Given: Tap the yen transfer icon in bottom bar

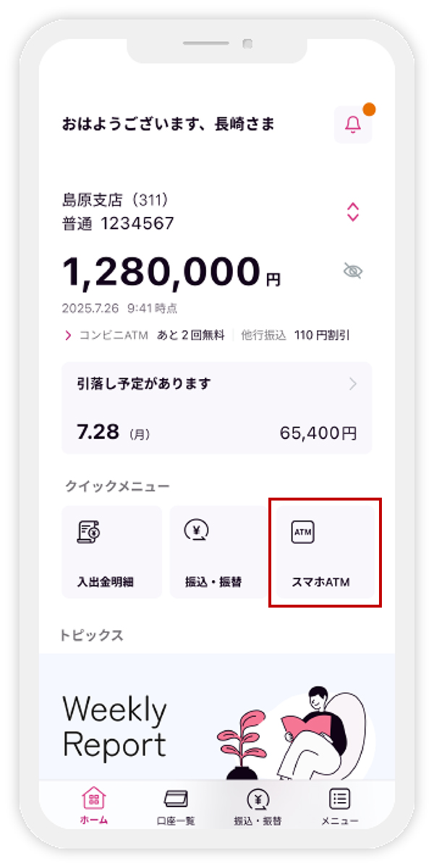Looking at the screenshot, I should [258, 799].
